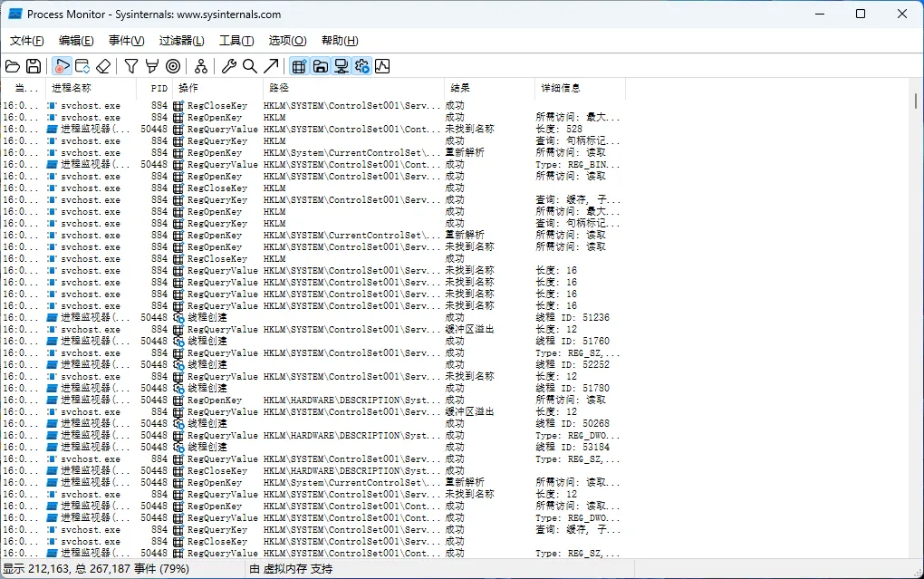Click the 操作 column header
This screenshot has height=579, width=924.
[x=218, y=88]
